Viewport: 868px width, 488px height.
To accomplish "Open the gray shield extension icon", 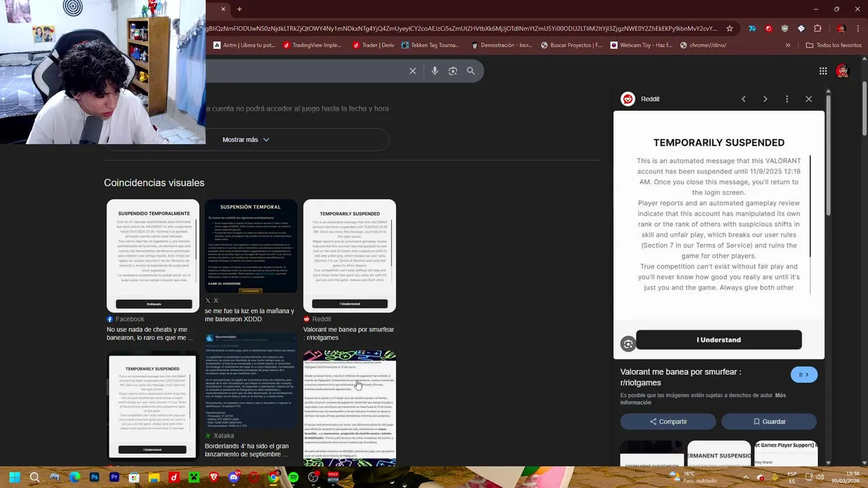I will pyautogui.click(x=785, y=28).
